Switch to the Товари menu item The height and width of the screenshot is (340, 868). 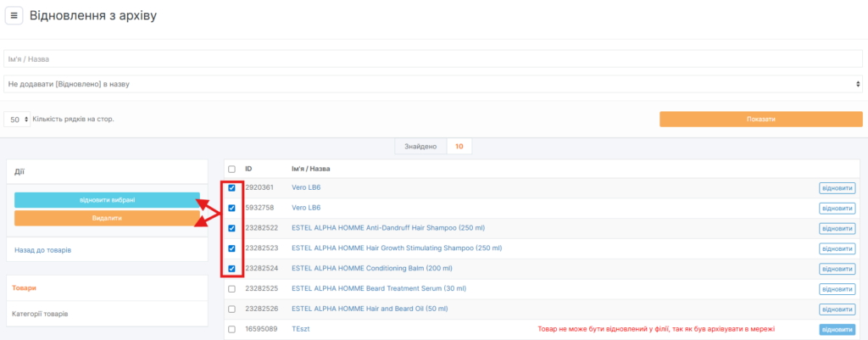[25, 288]
